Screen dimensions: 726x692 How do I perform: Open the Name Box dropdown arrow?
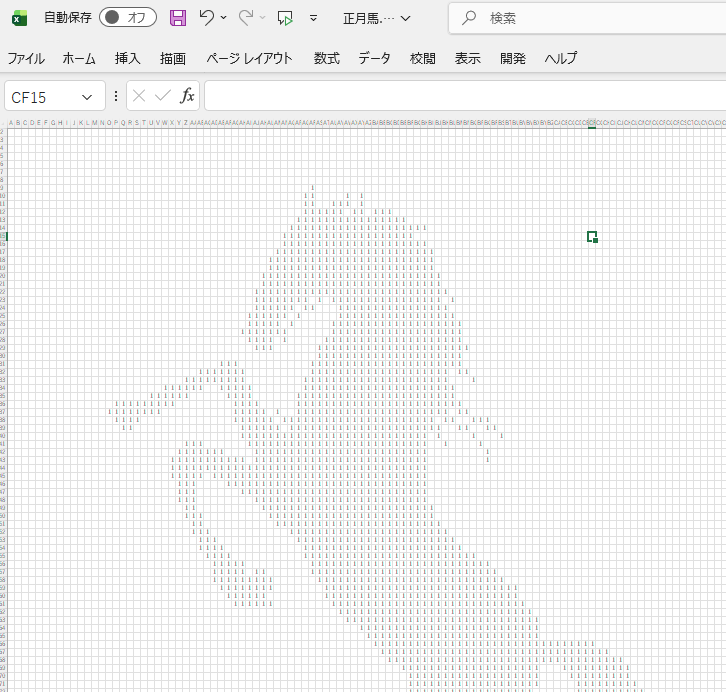[87, 97]
